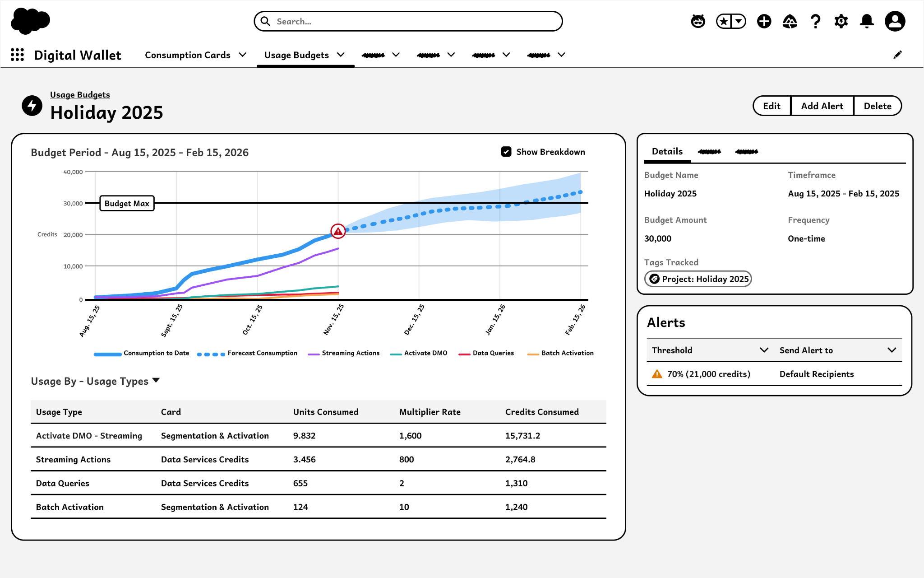Open the App Launcher dots grid

[x=17, y=55]
